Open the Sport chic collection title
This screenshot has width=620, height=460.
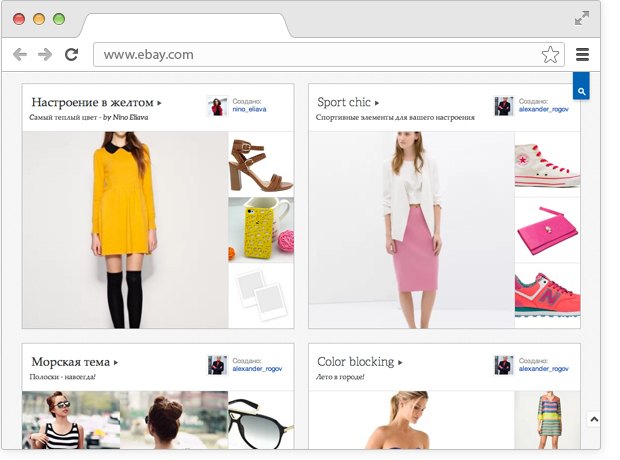tap(344, 102)
